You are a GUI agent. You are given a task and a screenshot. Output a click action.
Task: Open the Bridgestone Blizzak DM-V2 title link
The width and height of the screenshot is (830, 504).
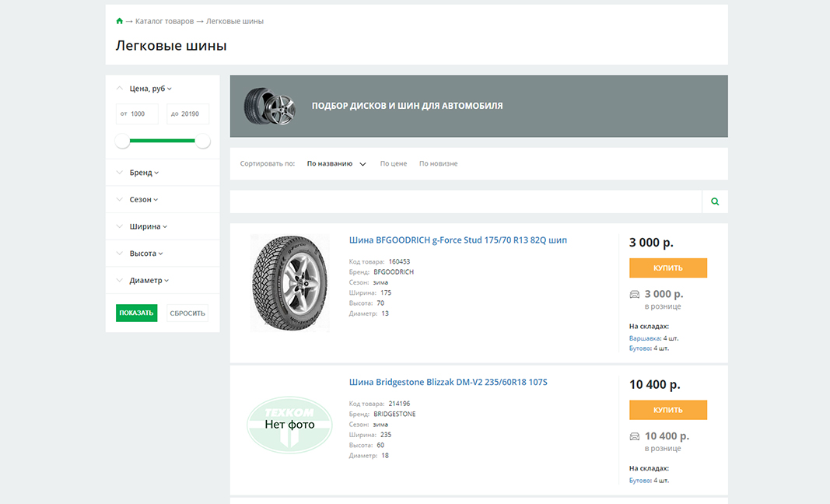pyautogui.click(x=448, y=382)
